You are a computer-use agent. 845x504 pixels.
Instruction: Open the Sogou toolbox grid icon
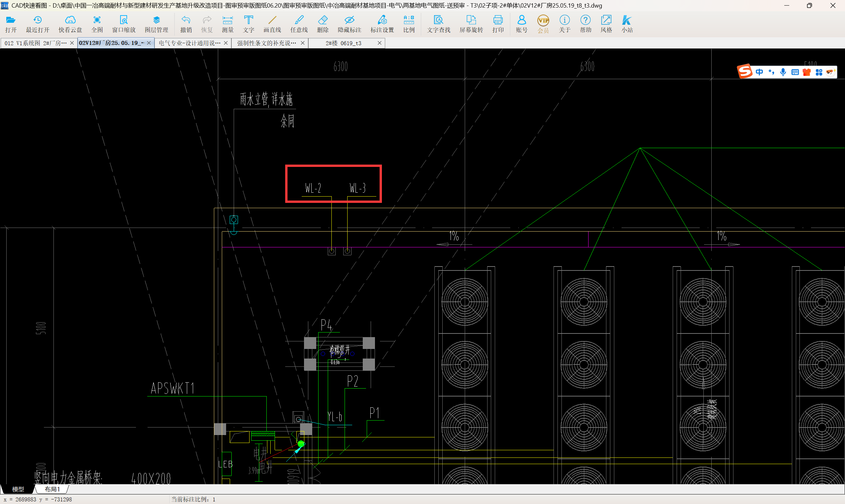[x=819, y=72]
